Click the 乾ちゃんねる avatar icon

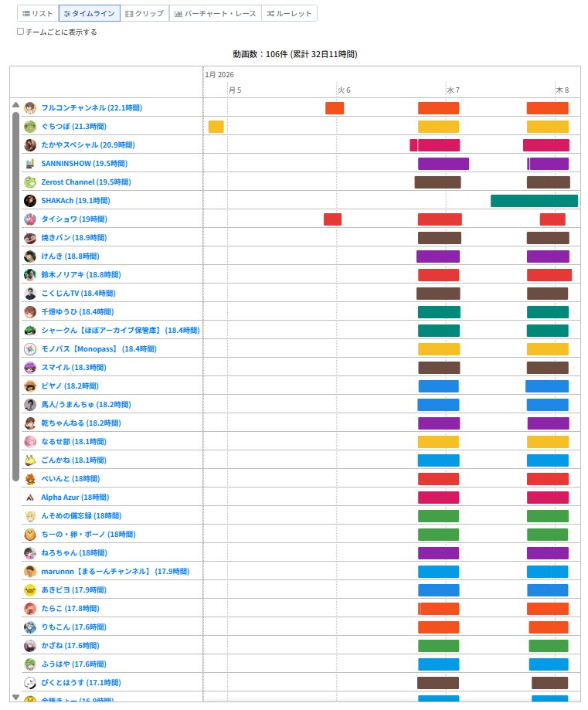(x=30, y=423)
